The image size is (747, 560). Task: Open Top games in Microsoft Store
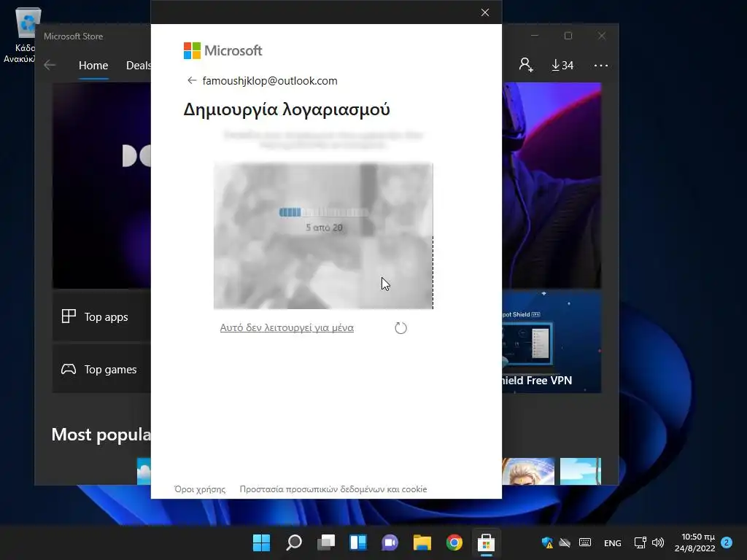(x=101, y=369)
